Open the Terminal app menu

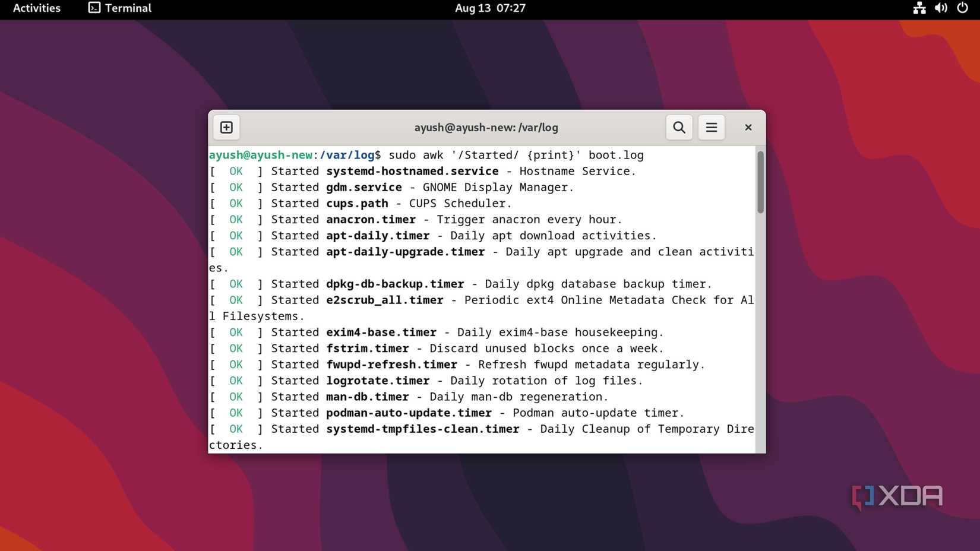click(118, 8)
